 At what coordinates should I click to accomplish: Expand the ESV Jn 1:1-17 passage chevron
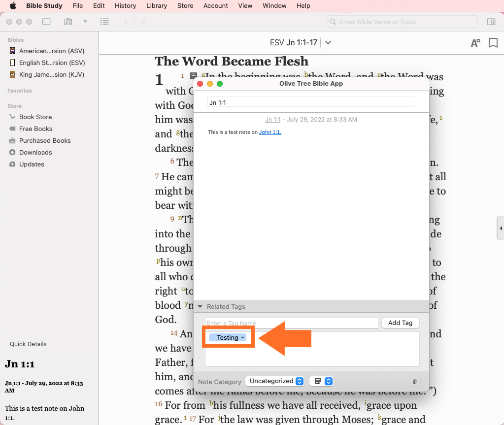(328, 43)
